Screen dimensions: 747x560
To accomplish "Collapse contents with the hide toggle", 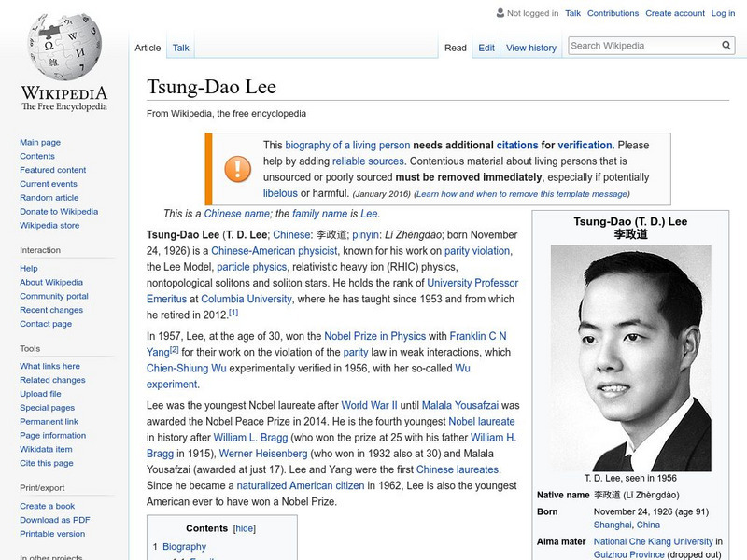I will tap(245, 528).
